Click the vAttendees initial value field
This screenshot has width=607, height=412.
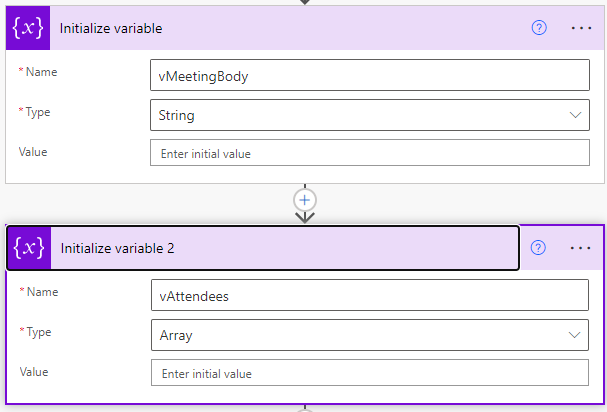coord(369,373)
